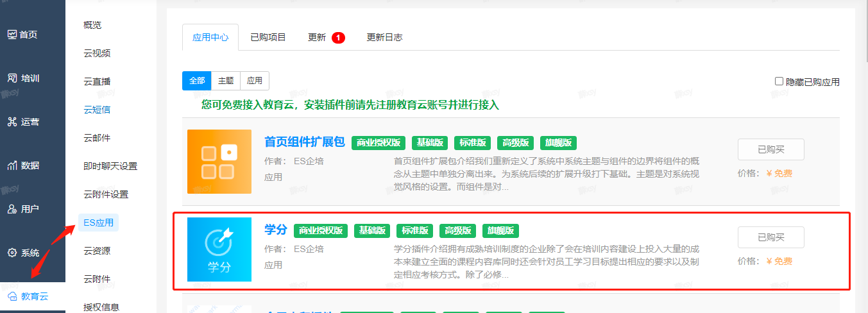Filter apps by 主题

click(226, 81)
